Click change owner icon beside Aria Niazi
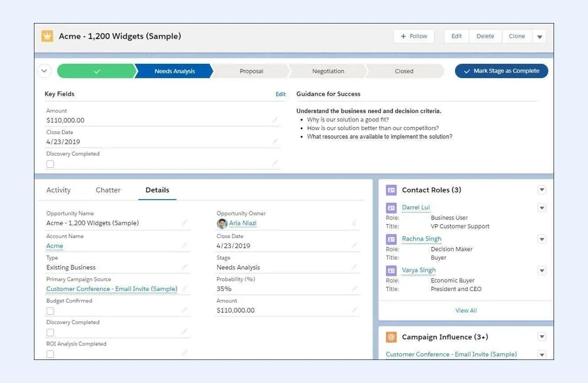Image resolution: width=588 pixels, height=383 pixels. point(354,223)
